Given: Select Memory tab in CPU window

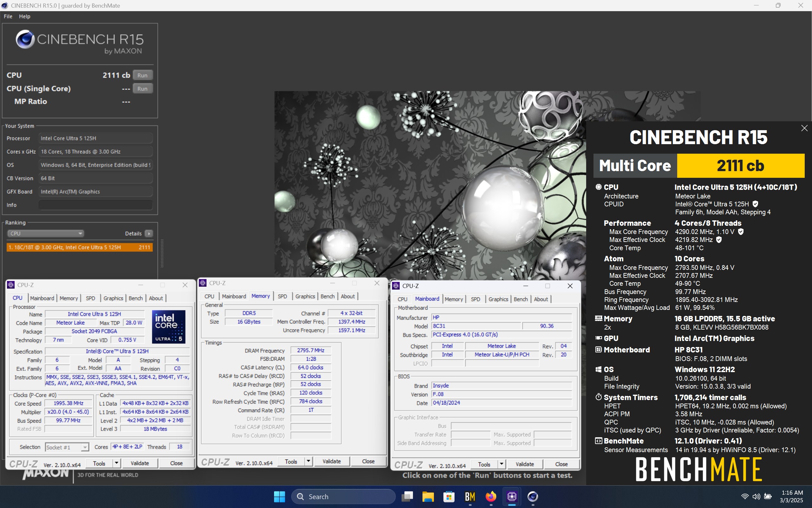Looking at the screenshot, I should [69, 298].
